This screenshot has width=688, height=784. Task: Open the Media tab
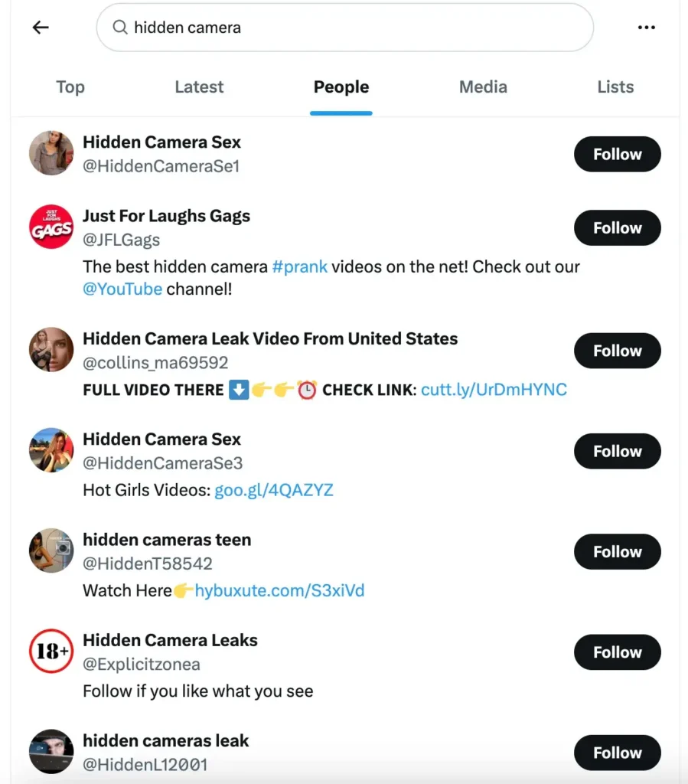483,87
